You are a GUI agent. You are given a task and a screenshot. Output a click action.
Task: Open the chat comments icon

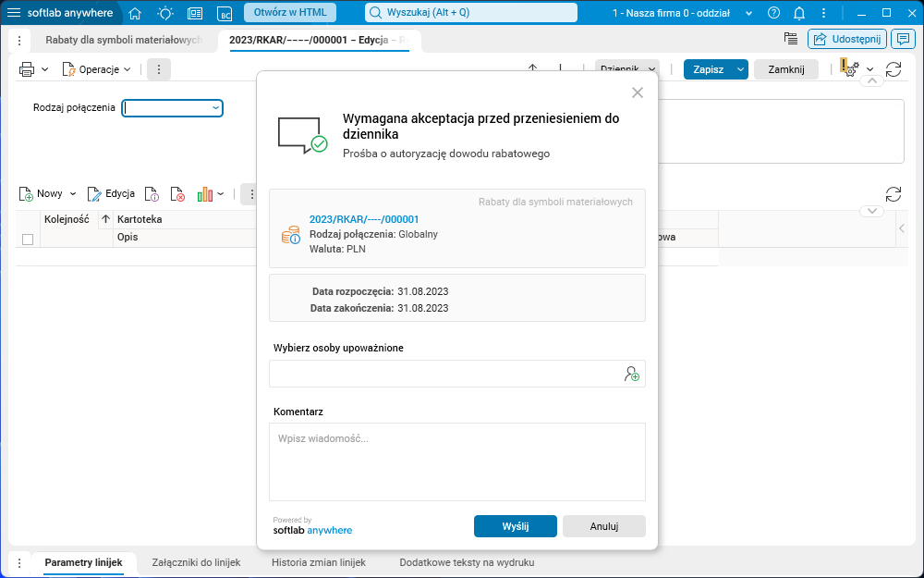903,39
